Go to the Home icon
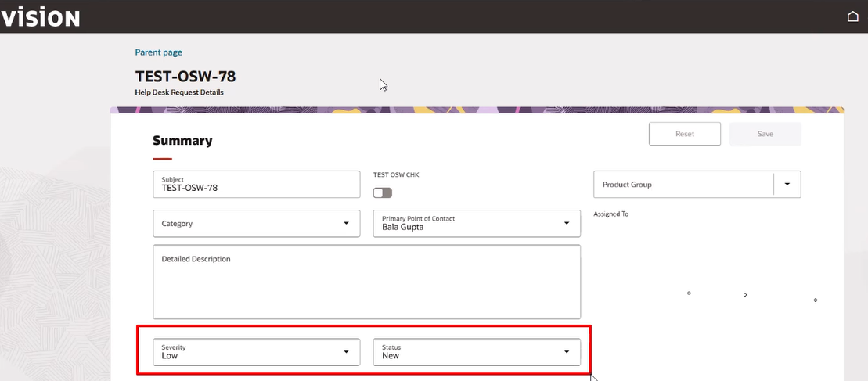Viewport: 868px width, 381px height. tap(852, 16)
